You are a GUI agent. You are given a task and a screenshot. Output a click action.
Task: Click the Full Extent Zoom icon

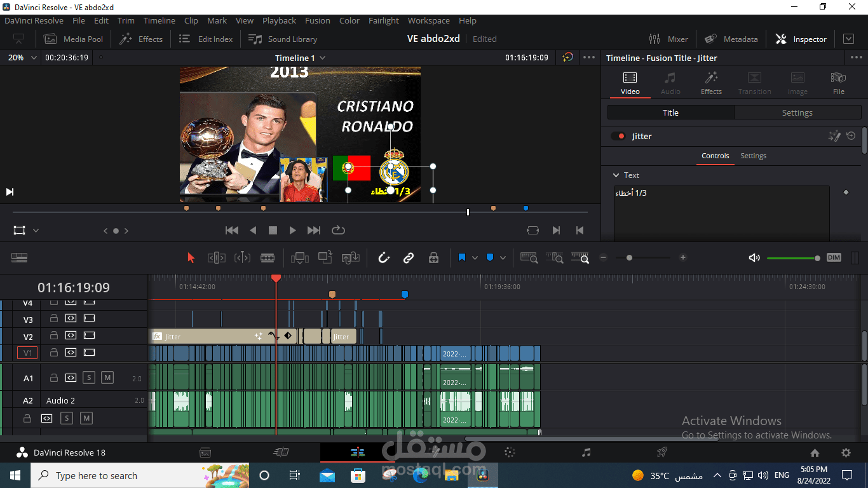[x=529, y=257]
